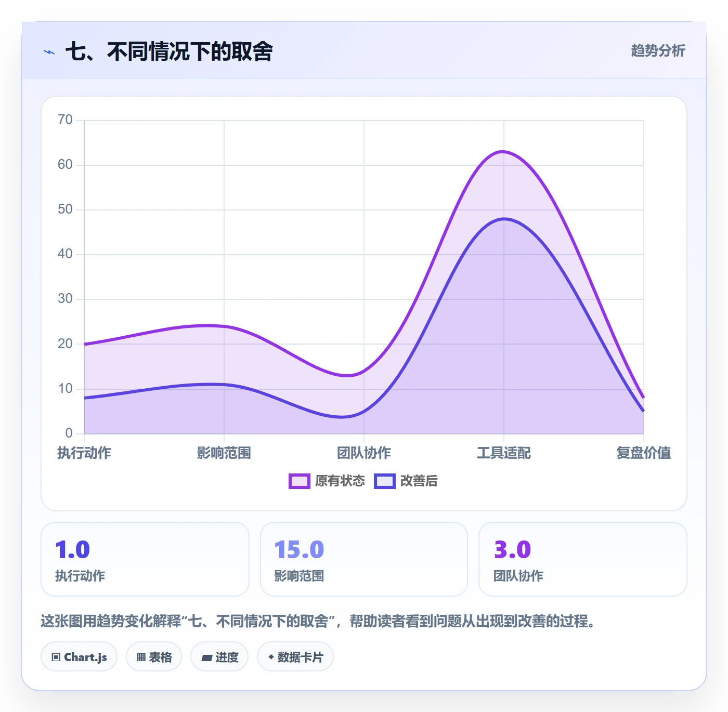Click the 执行动作 label under 1.0
728x712 pixels.
80,576
